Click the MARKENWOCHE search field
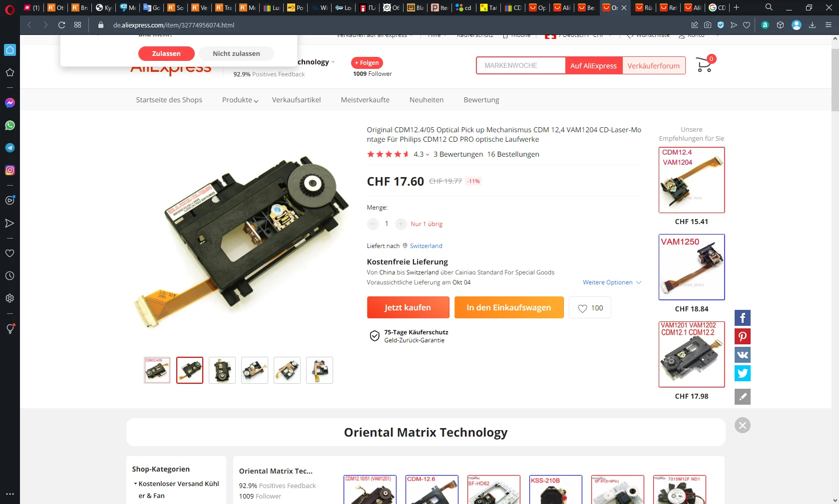This screenshot has height=504, width=839. (521, 65)
